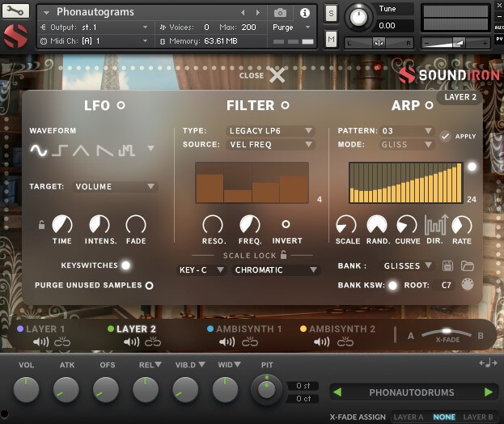Click the Tune knob

pos(358,17)
